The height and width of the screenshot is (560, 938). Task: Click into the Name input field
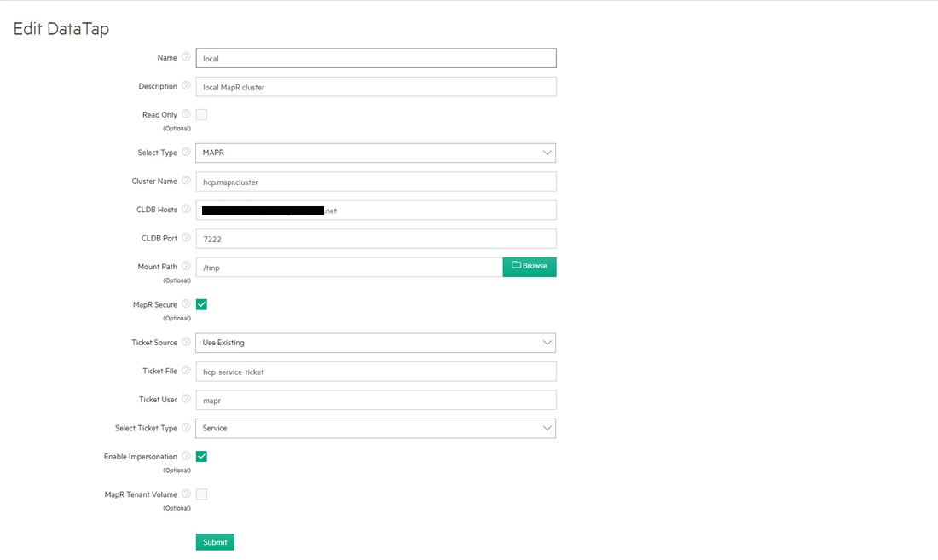376,58
